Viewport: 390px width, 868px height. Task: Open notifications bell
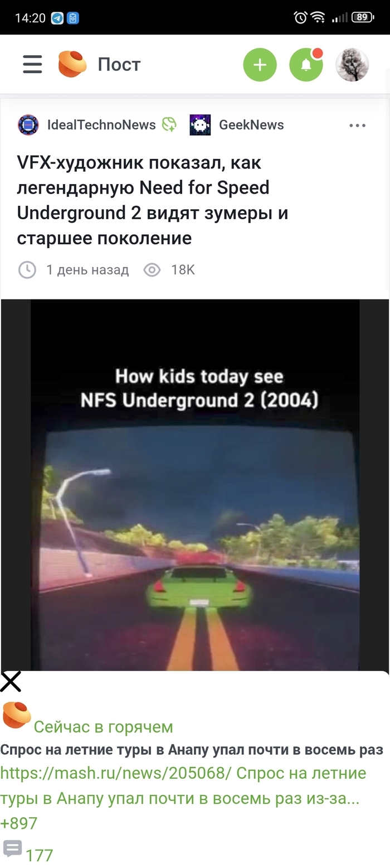306,65
